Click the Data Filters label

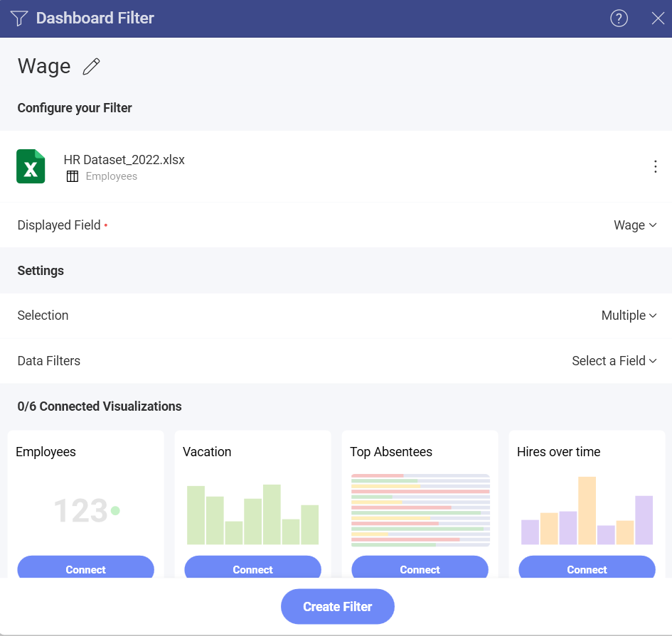tap(49, 361)
